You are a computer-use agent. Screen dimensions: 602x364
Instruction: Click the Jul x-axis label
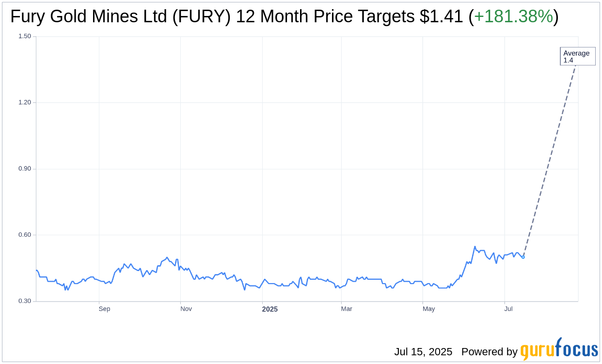(x=508, y=309)
